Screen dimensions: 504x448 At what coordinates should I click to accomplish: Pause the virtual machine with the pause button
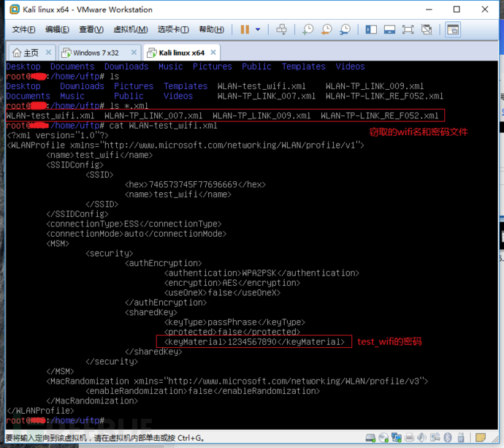[x=245, y=29]
